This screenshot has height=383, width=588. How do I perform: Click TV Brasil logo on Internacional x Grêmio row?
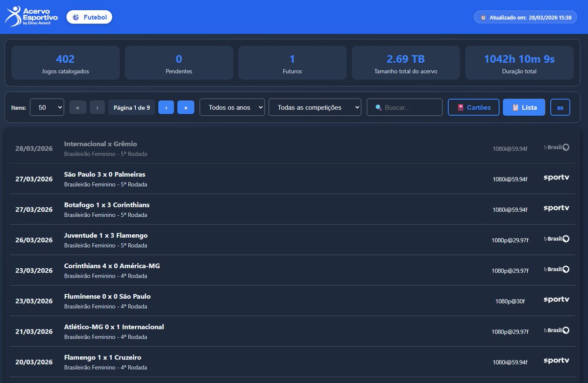tap(557, 147)
